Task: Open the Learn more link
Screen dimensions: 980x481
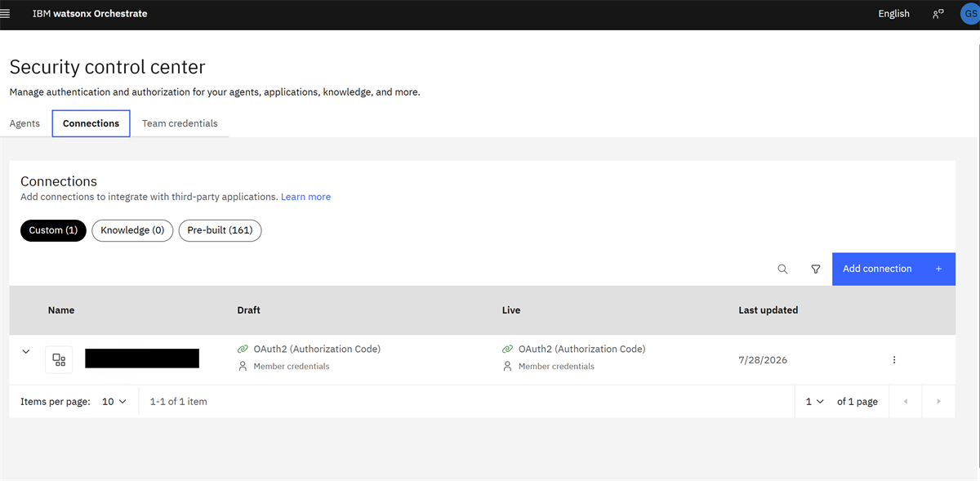Action: [305, 197]
